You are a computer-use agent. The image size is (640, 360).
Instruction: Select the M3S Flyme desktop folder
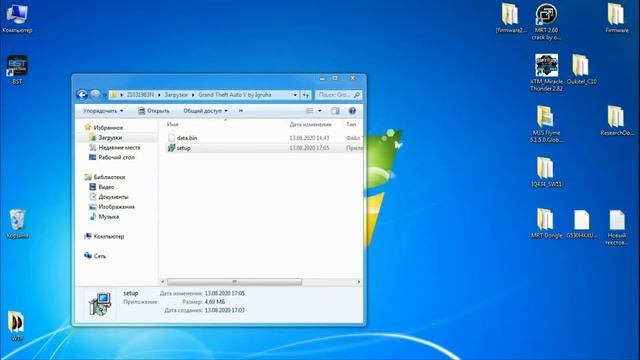click(x=546, y=124)
